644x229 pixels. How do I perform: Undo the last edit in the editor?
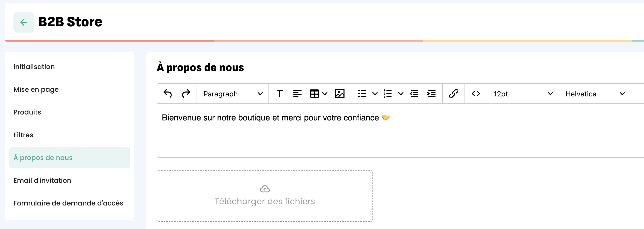point(168,94)
